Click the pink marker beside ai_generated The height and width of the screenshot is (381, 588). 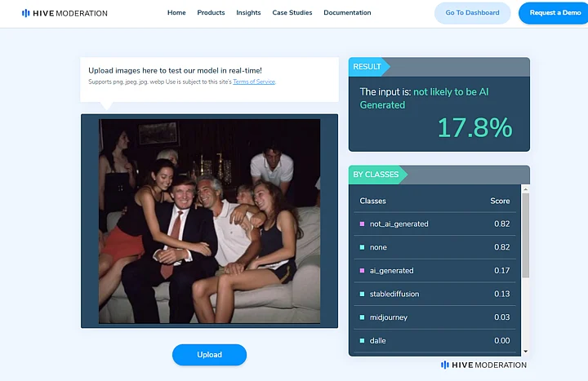point(362,271)
